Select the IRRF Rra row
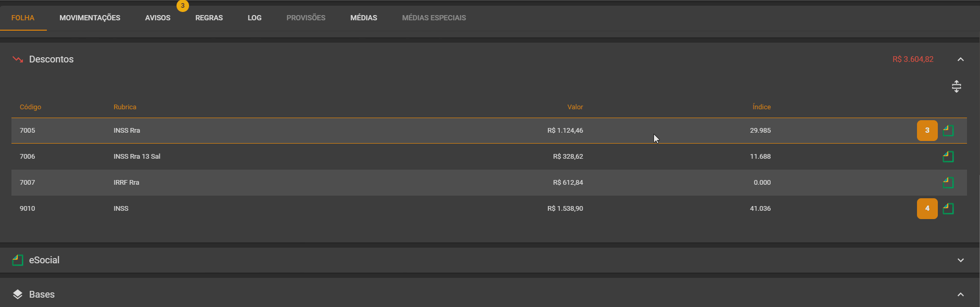980x307 pixels. click(x=489, y=183)
